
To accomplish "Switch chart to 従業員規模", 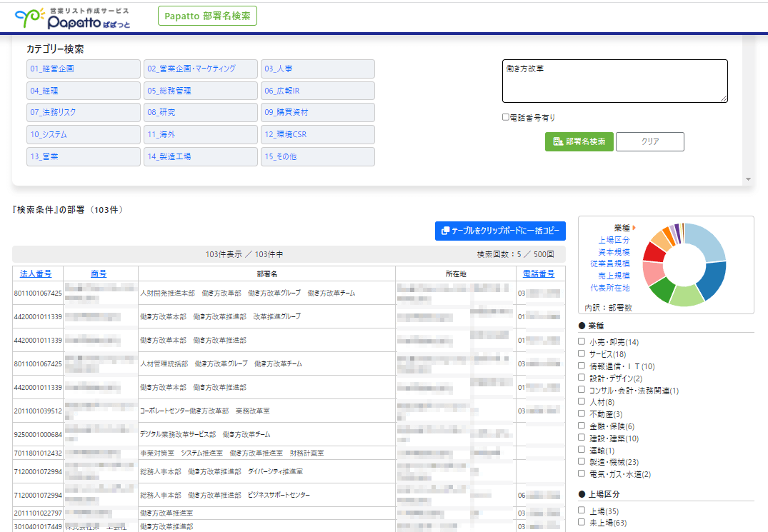I will tap(610, 264).
